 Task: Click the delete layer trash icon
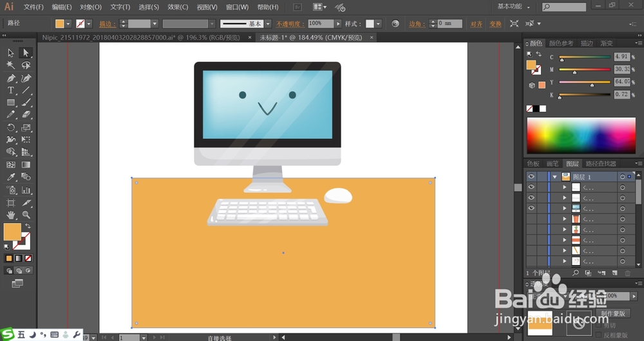627,273
